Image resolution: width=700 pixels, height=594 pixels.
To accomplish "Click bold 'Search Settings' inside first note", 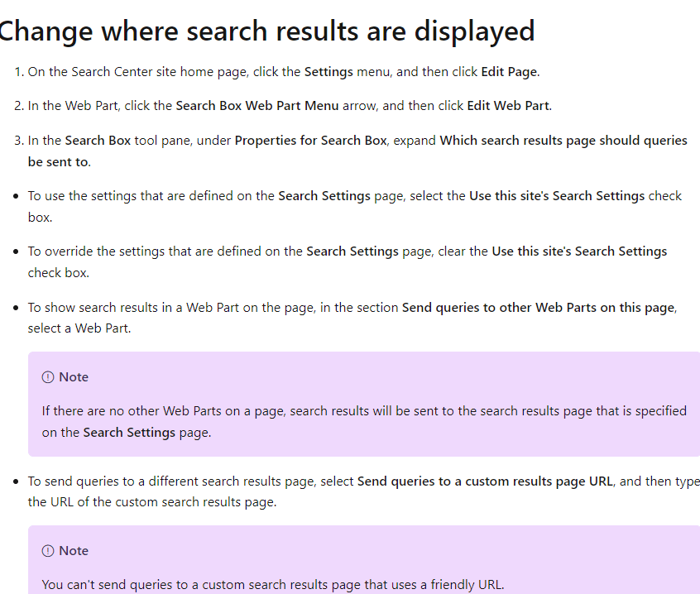I will 129,433.
